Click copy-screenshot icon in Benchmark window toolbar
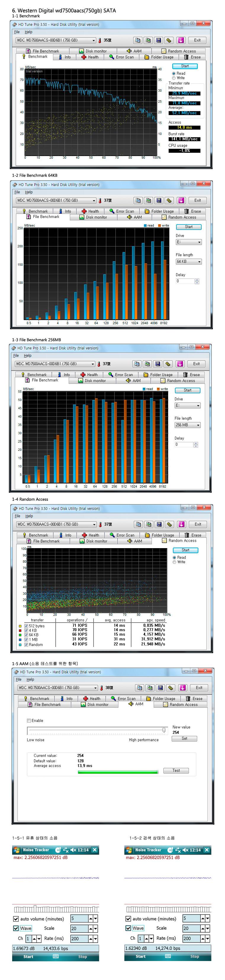 [148, 40]
